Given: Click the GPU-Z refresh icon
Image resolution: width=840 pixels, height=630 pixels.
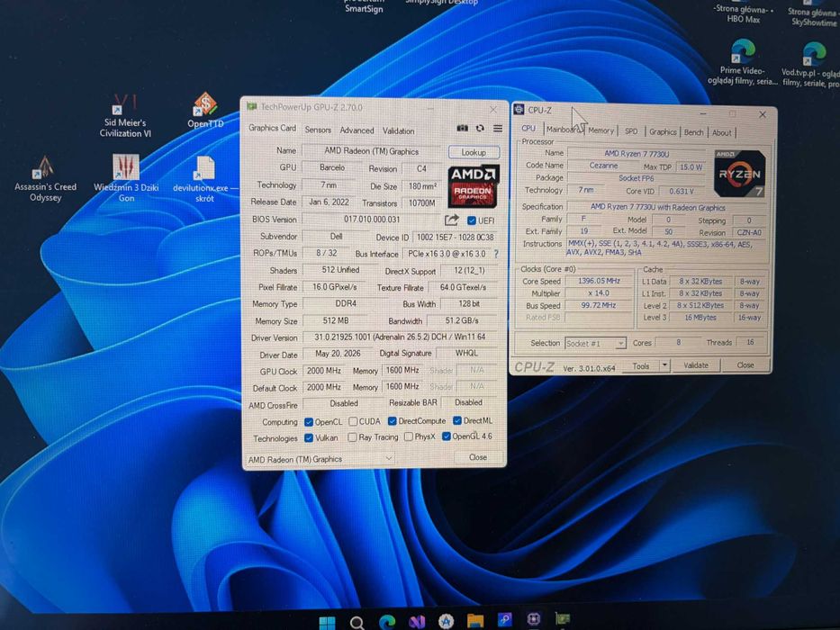Looking at the screenshot, I should (480, 128).
